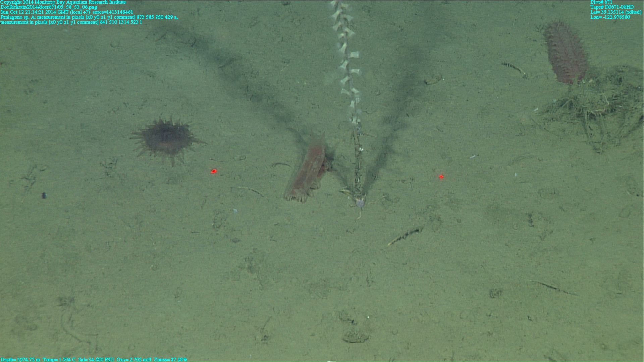The width and height of the screenshot is (644, 362).
Task: Click the Dive# 671 label
Action: tap(601, 2)
